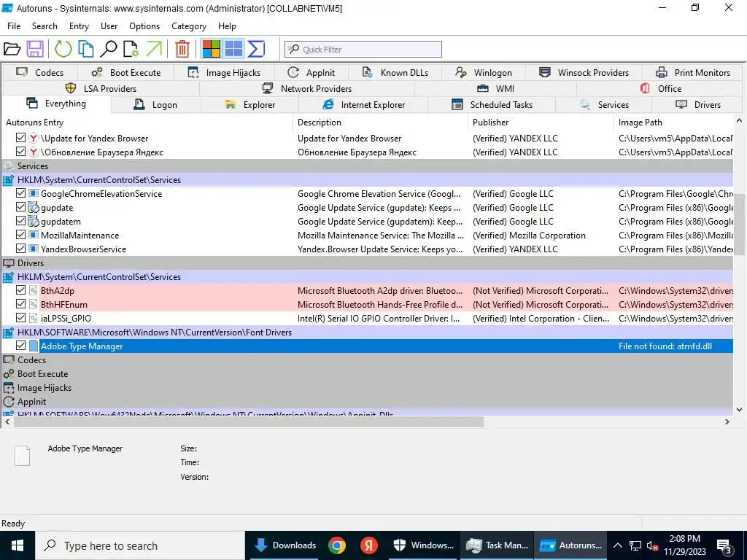Open the File menu
747x560 pixels.
14,26
